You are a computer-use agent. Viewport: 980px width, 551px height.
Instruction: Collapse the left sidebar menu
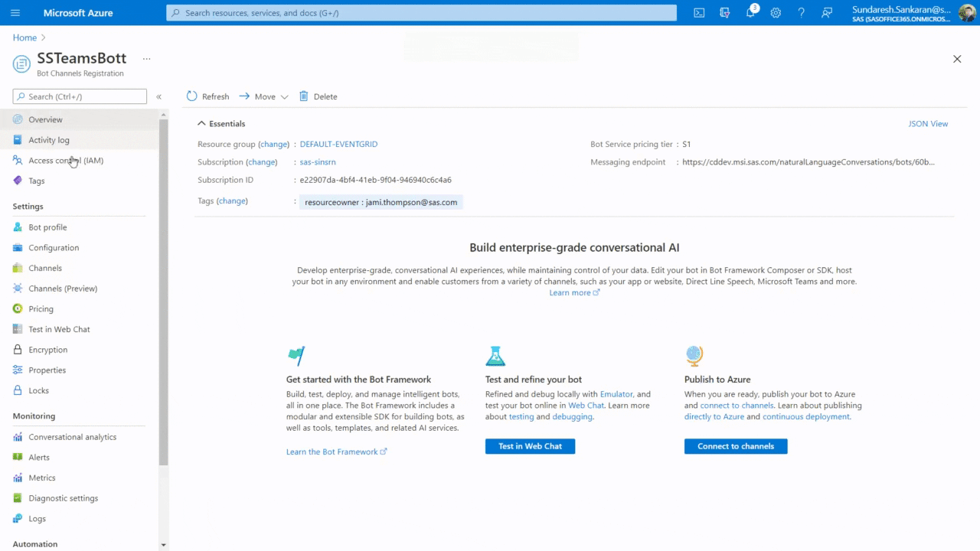point(158,97)
